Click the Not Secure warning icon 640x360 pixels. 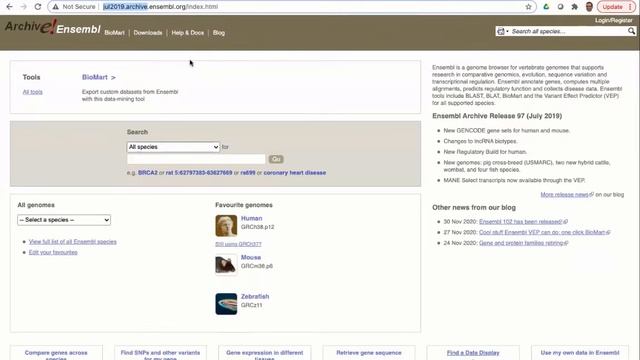pos(56,7)
